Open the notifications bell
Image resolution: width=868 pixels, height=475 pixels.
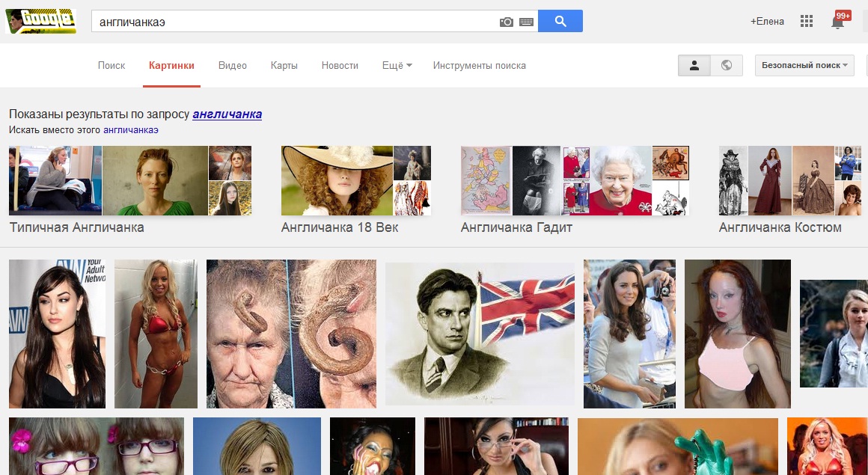coord(837,22)
